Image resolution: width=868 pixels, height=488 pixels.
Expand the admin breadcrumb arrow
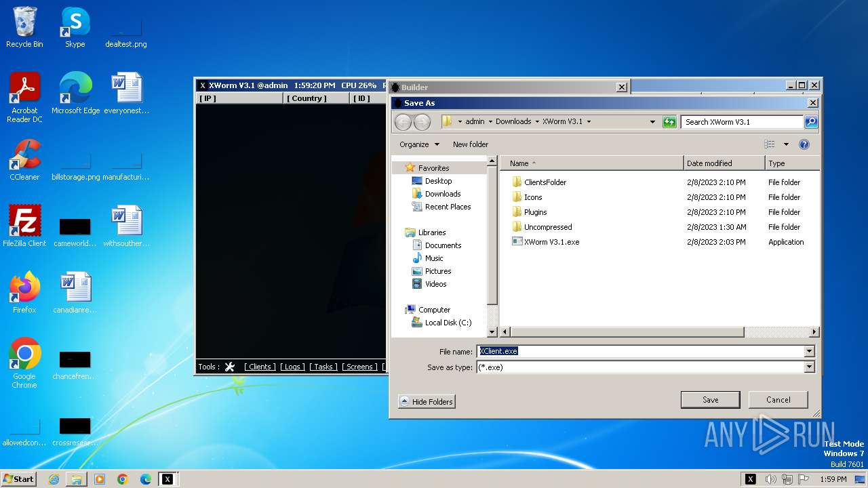pos(490,122)
